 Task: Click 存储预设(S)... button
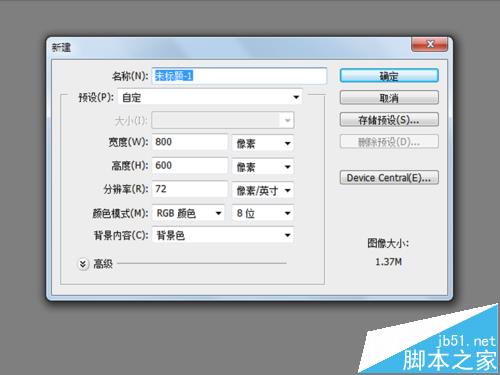point(389,120)
